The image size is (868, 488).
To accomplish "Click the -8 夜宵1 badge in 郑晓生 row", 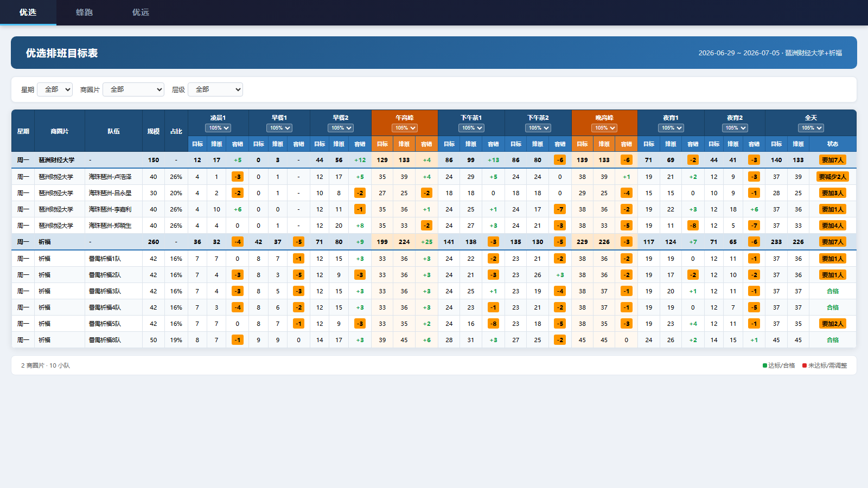I will click(x=693, y=226).
